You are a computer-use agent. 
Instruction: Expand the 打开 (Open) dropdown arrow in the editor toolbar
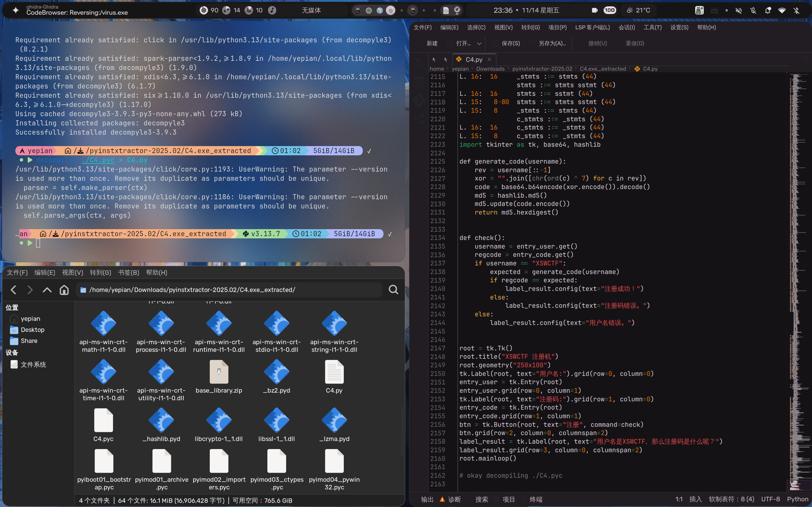479,44
